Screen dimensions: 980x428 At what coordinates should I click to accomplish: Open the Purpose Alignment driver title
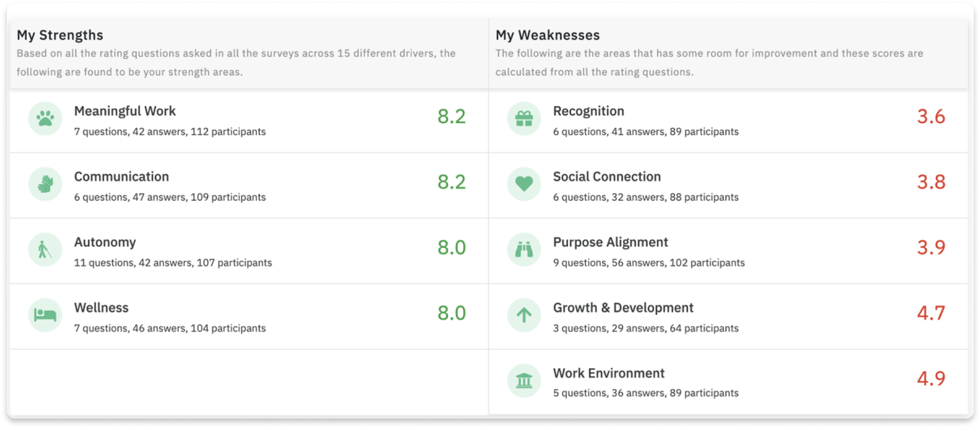tap(611, 242)
